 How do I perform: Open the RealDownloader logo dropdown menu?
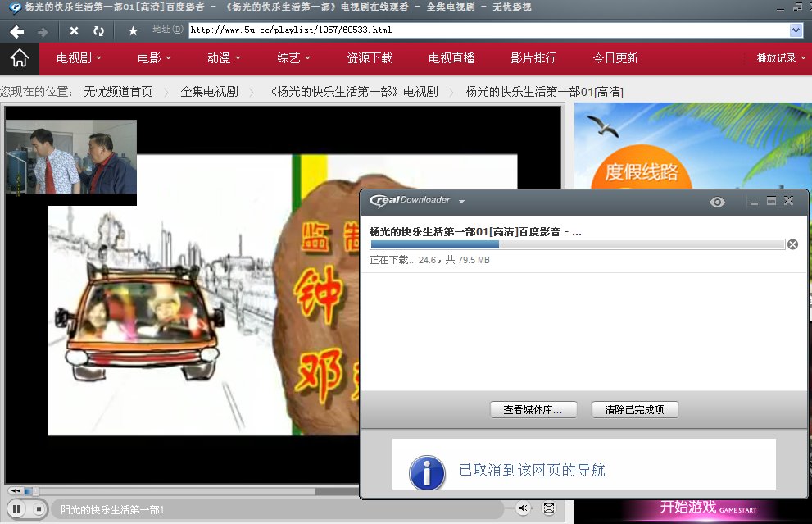(x=461, y=201)
